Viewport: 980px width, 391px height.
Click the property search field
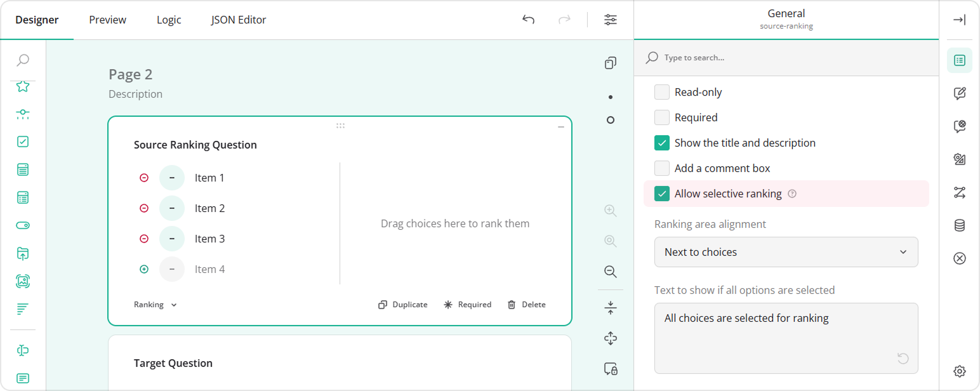pyautogui.click(x=786, y=58)
